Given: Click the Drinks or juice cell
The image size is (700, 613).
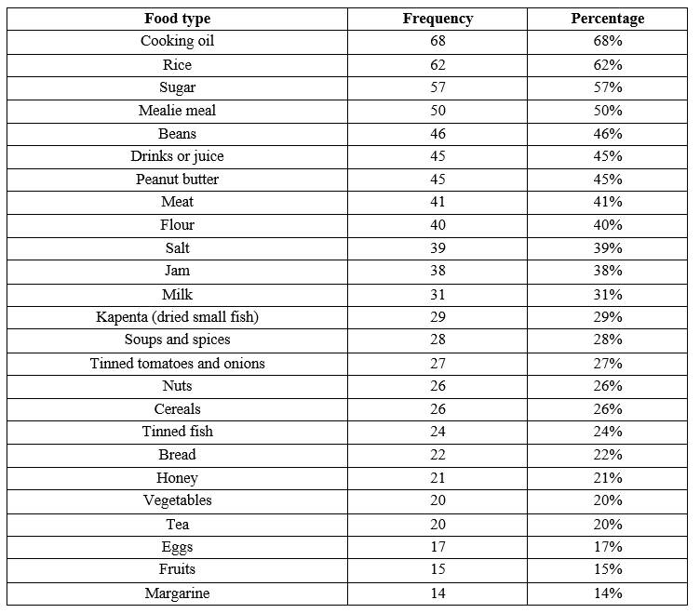Looking at the screenshot, I should coord(177,156).
